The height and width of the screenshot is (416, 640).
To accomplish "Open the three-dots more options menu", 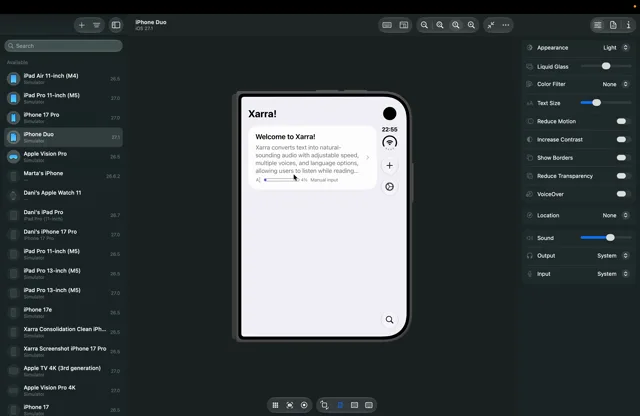I will [506, 25].
